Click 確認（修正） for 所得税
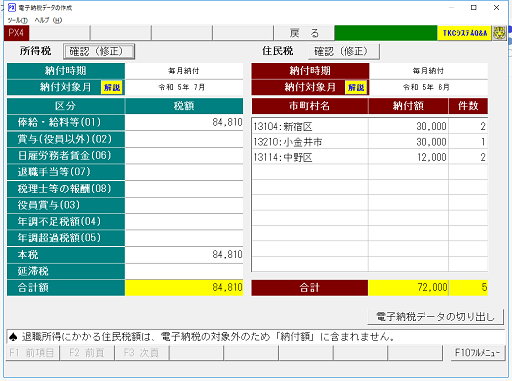512x381 pixels. pos(99,51)
